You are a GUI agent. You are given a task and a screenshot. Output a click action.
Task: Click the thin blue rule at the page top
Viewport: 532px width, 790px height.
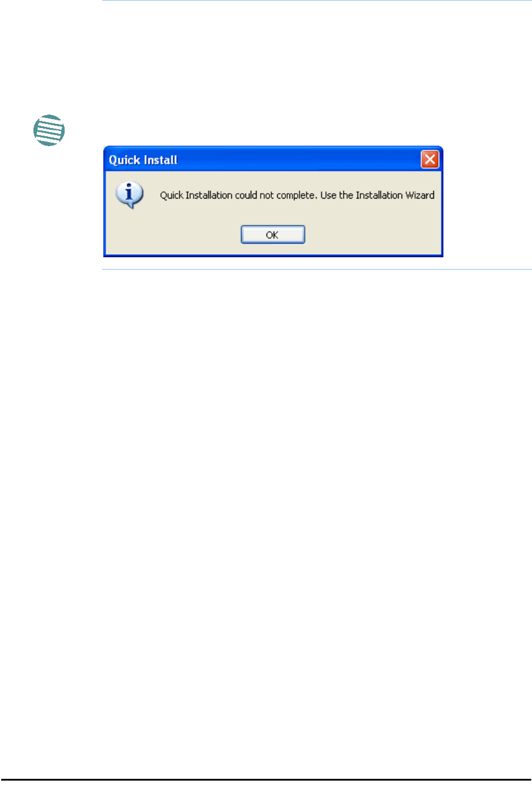(316, 1)
